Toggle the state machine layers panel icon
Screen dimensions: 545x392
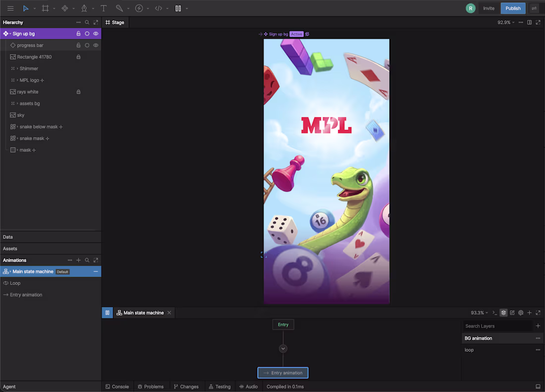tap(503, 313)
